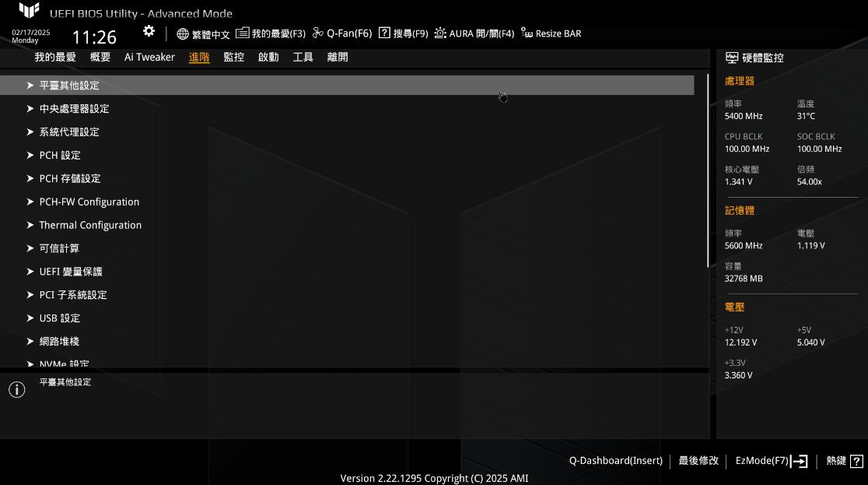Open the BIOS settings gear icon
The height and width of the screenshot is (485, 868).
coord(149,31)
